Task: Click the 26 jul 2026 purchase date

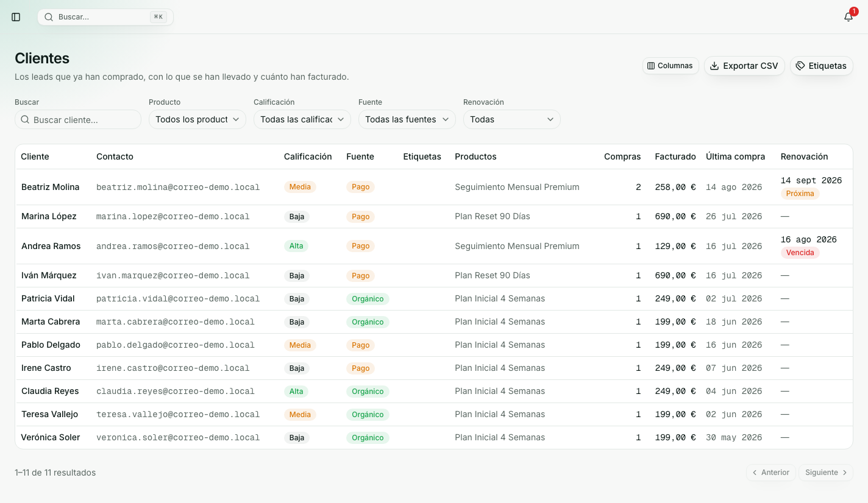Action: click(734, 216)
